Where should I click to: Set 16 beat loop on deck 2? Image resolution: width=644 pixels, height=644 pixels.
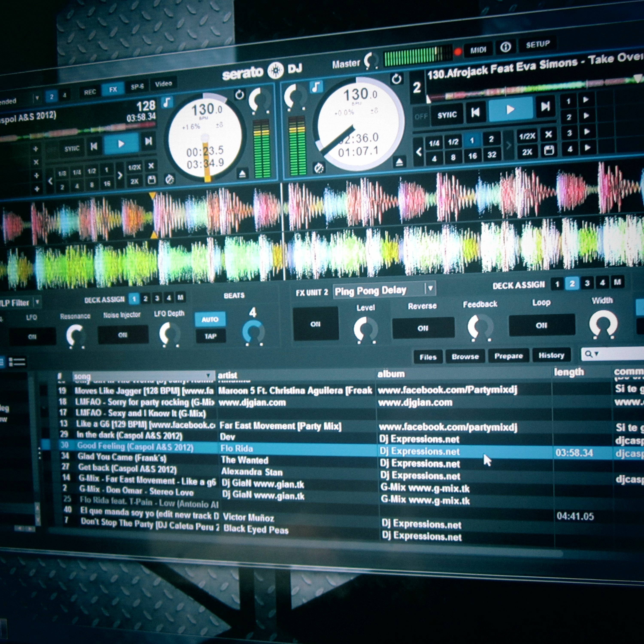coord(472,156)
